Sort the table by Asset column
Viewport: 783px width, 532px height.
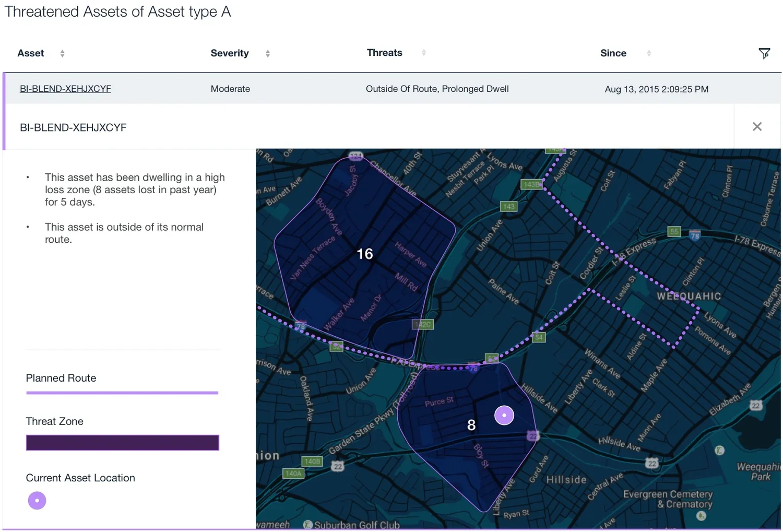click(62, 53)
